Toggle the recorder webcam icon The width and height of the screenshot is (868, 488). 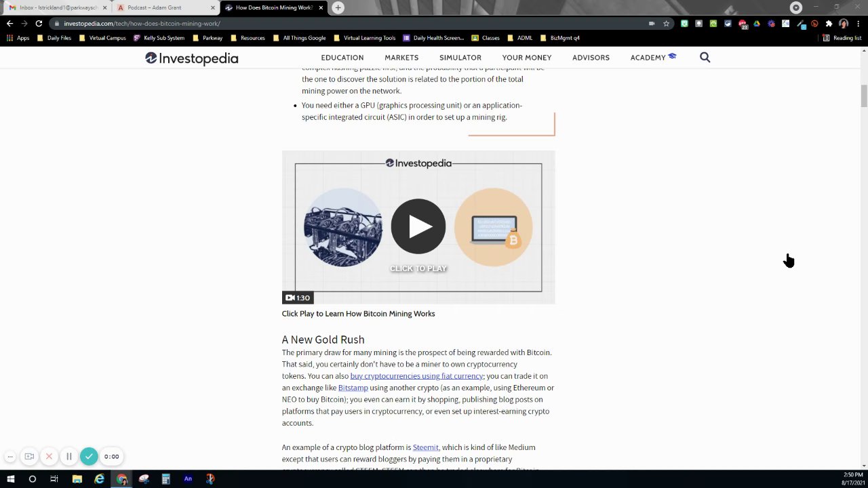click(29, 456)
